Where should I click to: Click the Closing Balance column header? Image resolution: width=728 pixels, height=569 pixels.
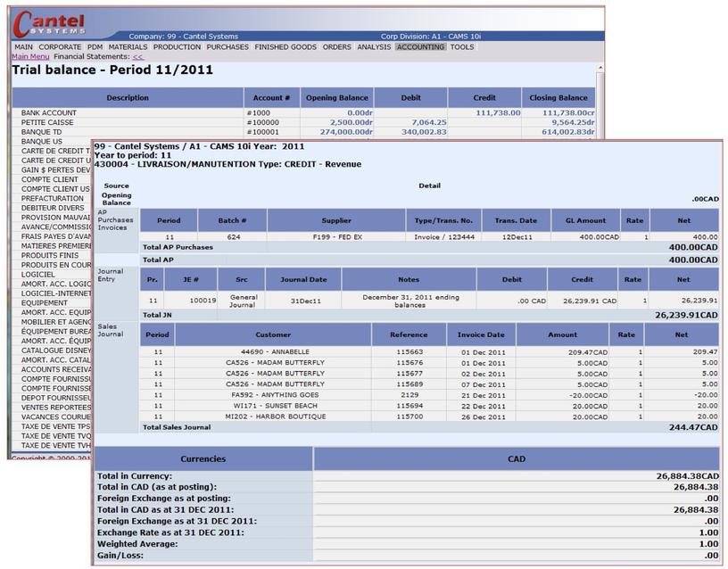[x=558, y=98]
